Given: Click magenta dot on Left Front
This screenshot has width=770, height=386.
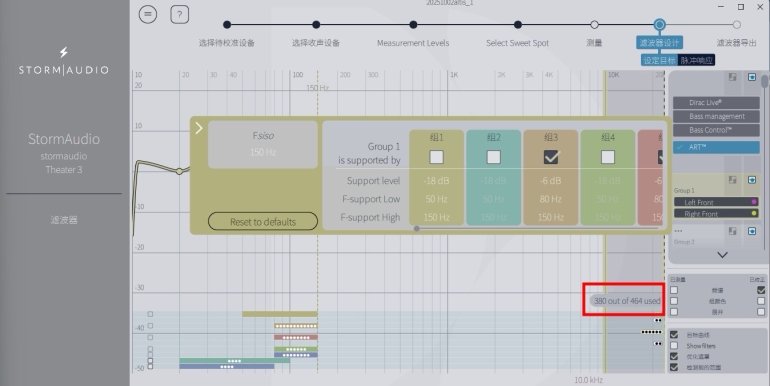Looking at the screenshot, I should point(754,202).
